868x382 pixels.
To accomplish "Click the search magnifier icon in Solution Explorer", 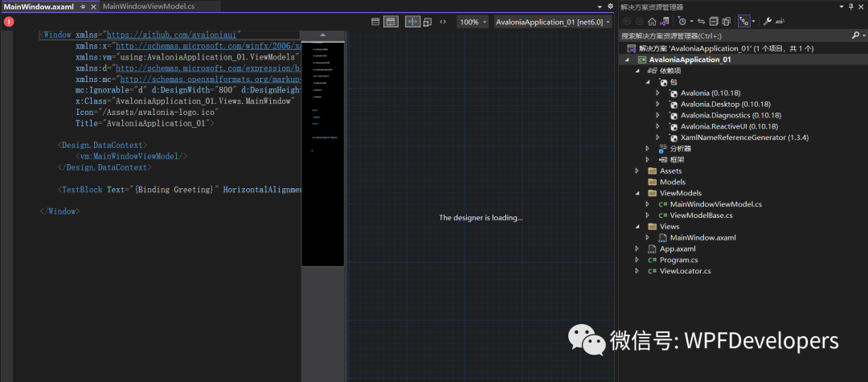I will (x=854, y=35).
